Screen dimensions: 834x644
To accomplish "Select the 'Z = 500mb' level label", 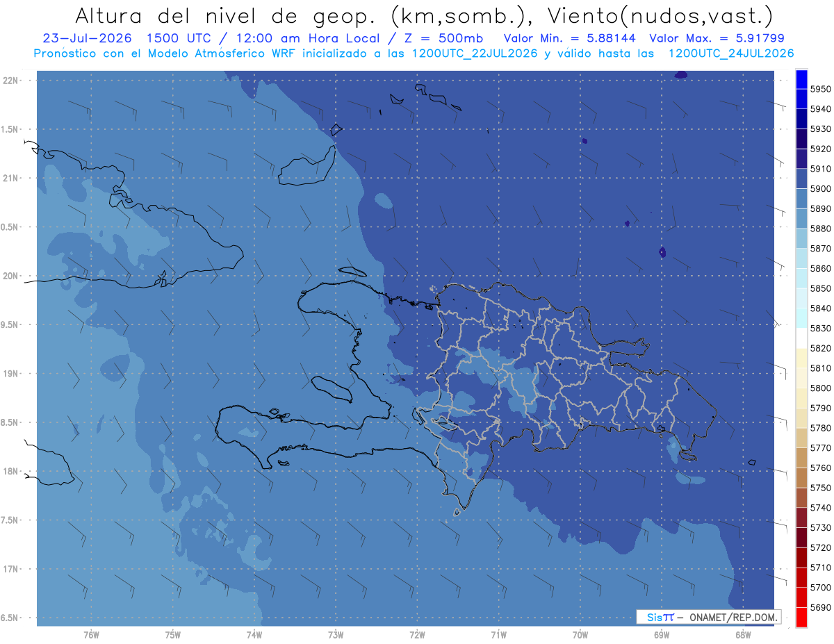I will pyautogui.click(x=441, y=38).
